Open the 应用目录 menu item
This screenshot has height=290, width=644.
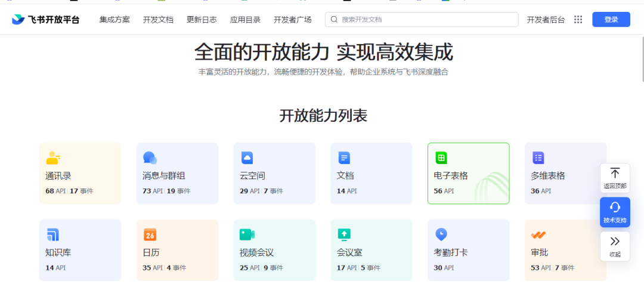pos(245,20)
